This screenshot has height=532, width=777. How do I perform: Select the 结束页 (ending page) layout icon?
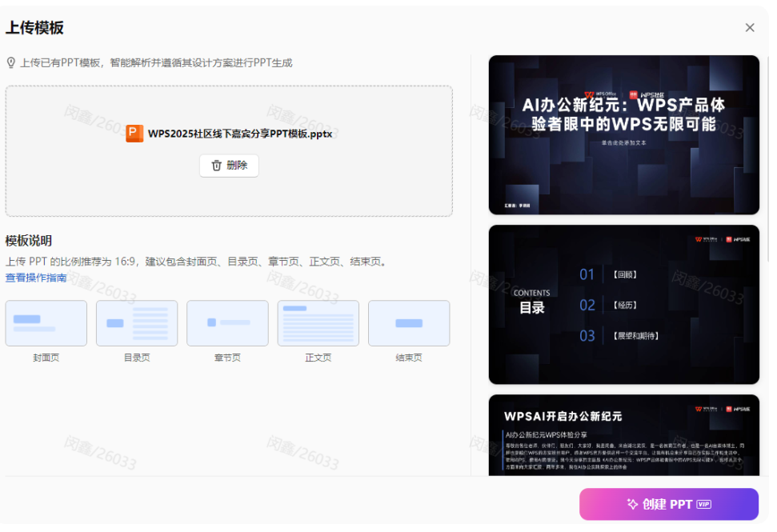point(409,323)
